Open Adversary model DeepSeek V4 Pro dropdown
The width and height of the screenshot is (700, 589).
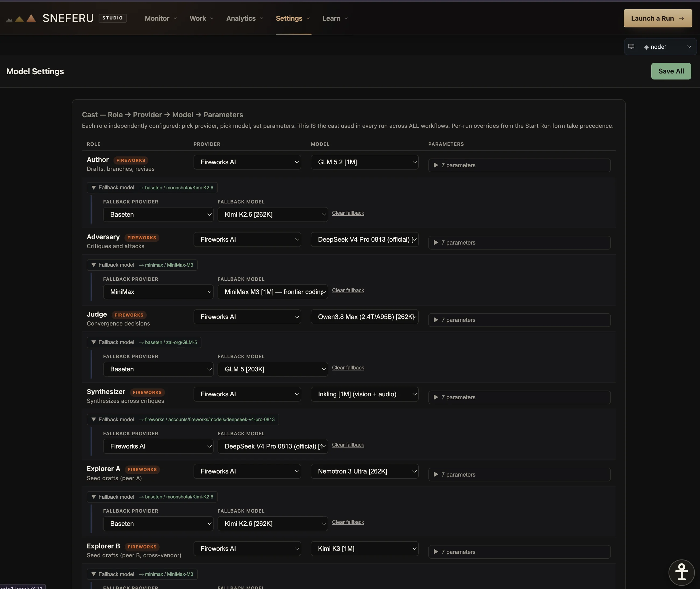(x=365, y=239)
